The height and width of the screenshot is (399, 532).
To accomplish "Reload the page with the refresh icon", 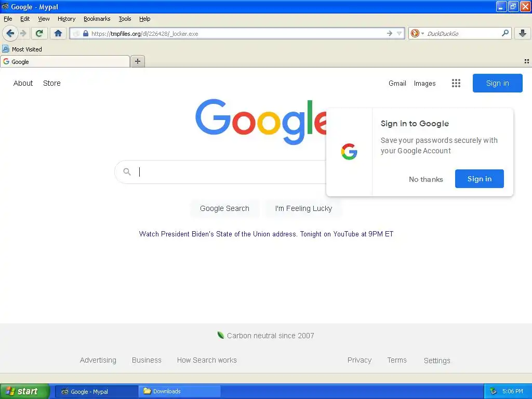I will 39,33.
